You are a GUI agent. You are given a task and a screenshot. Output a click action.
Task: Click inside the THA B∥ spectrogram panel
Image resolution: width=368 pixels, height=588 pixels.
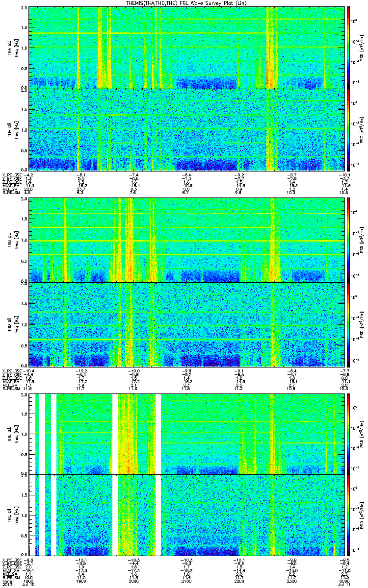click(x=186, y=129)
